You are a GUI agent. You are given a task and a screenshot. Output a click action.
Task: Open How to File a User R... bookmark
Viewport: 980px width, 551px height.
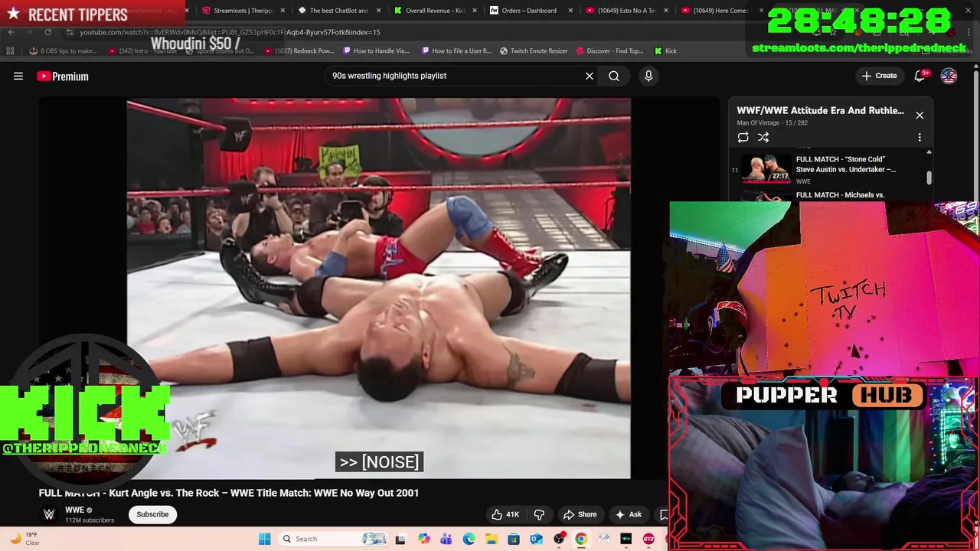click(456, 51)
